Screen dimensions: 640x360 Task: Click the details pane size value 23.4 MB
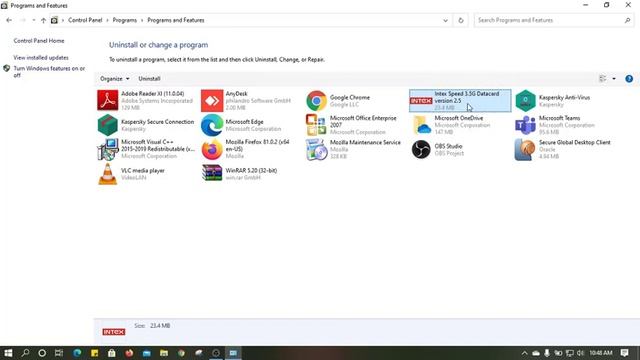point(160,326)
